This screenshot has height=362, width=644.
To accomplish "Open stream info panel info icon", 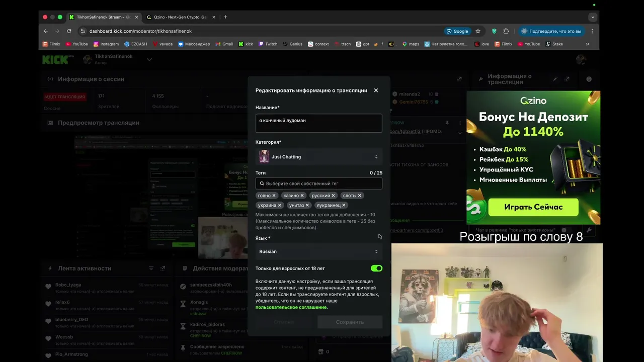I will 589,79.
